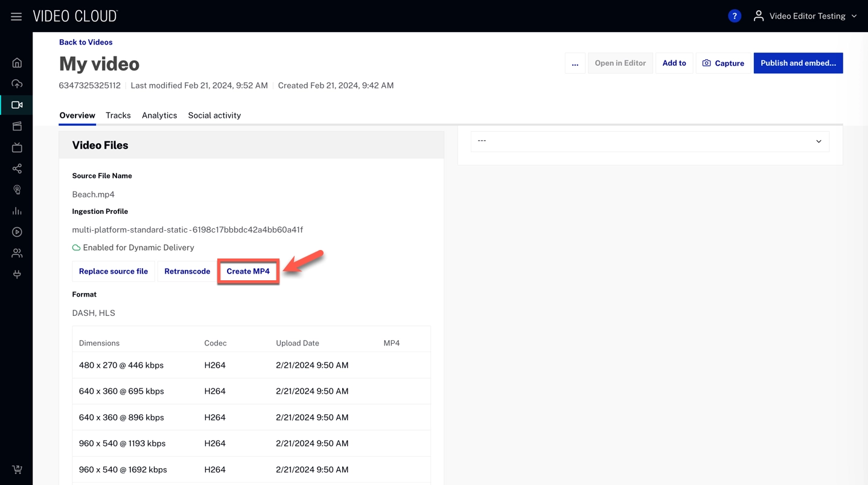Open the '...' more actions menu
The image size is (868, 485).
(575, 63)
